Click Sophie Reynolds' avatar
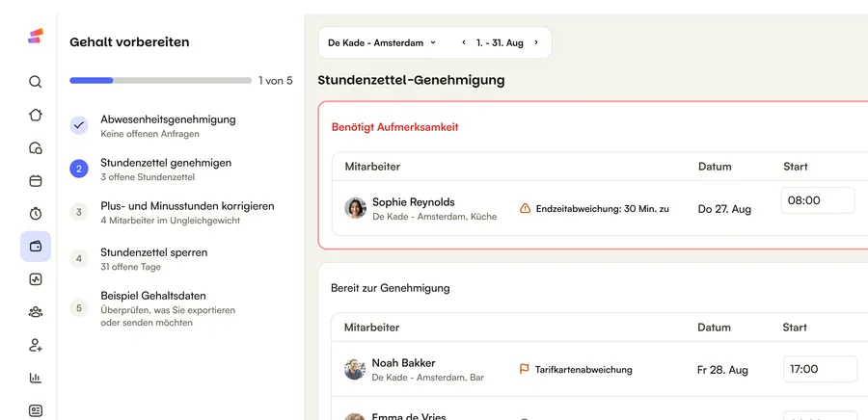This screenshot has height=420, width=868. click(355, 208)
